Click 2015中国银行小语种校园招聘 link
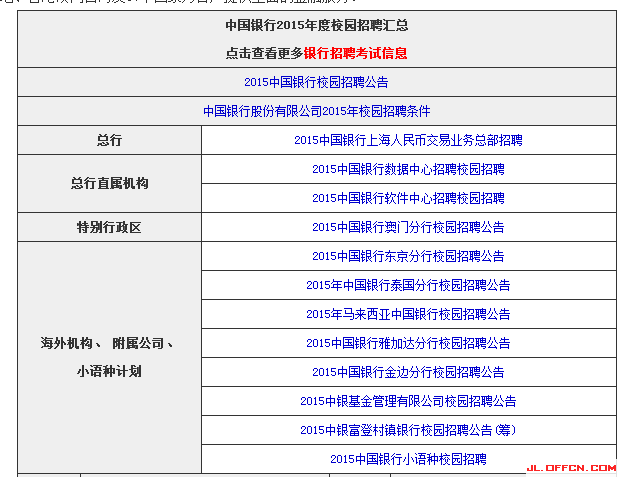The image size is (624, 477). coord(408,459)
